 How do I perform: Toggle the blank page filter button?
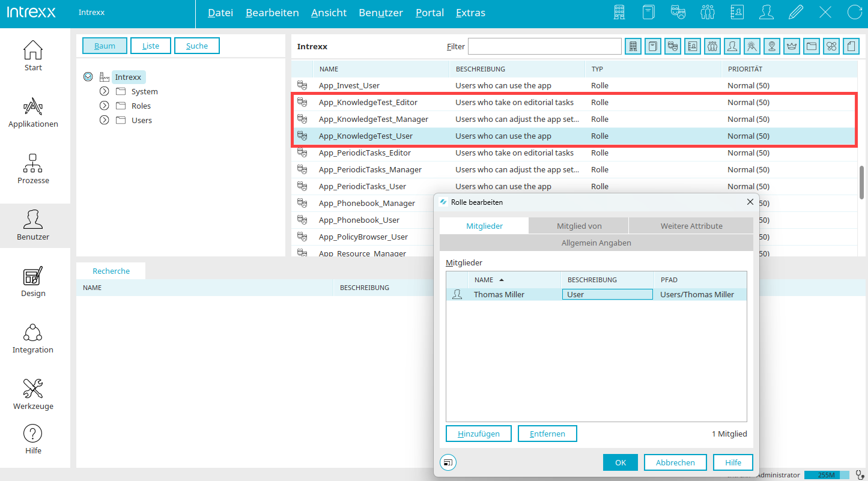(851, 46)
